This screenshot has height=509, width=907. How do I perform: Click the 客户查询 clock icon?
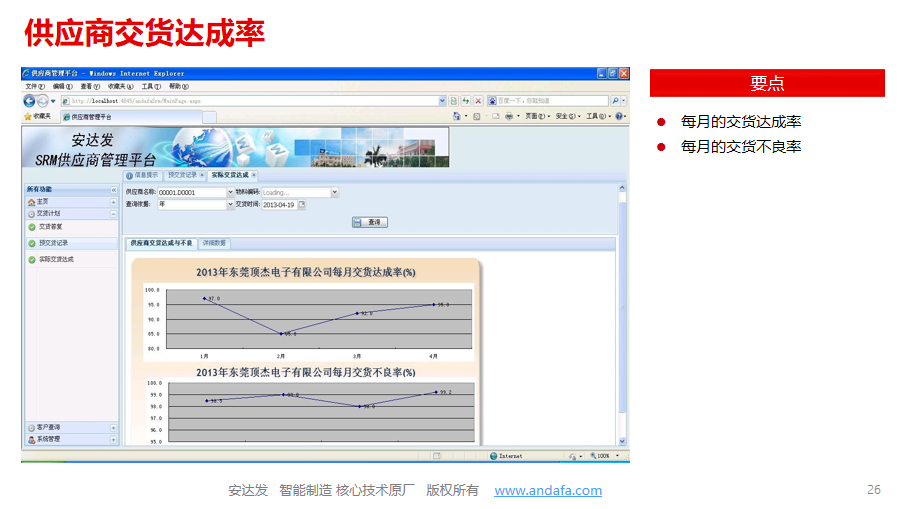pyautogui.click(x=31, y=428)
